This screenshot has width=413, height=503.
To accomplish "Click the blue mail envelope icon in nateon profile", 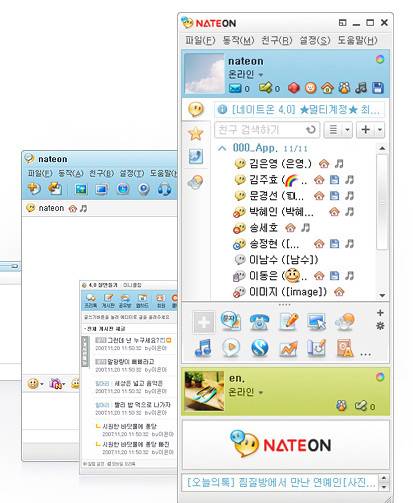I will pyautogui.click(x=235, y=88).
